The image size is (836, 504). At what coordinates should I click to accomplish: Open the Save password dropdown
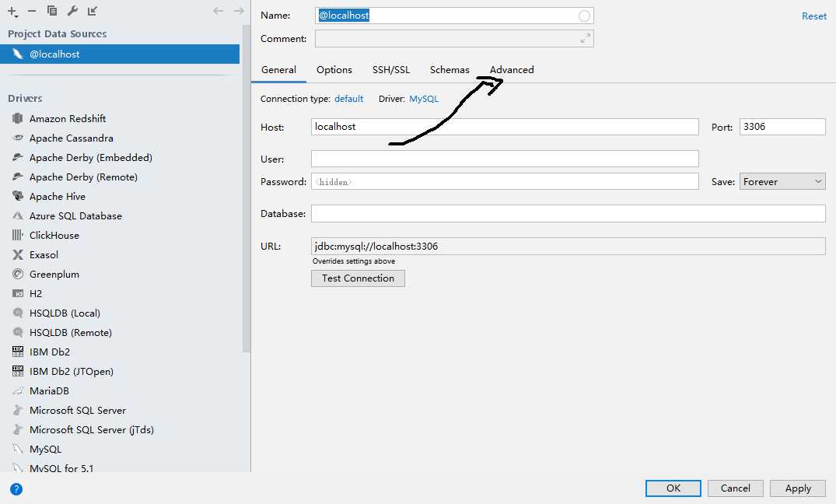click(782, 181)
